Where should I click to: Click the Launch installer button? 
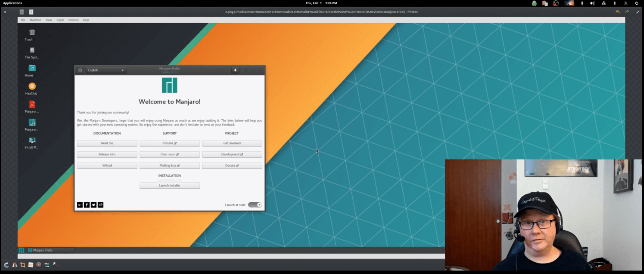169,185
